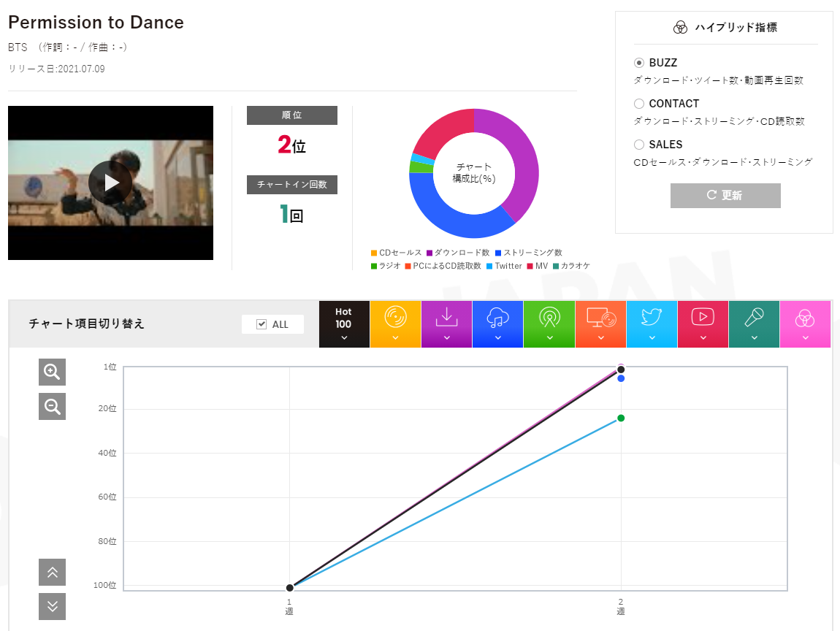
Task: Click the ラジオ legend entry
Action: (386, 266)
